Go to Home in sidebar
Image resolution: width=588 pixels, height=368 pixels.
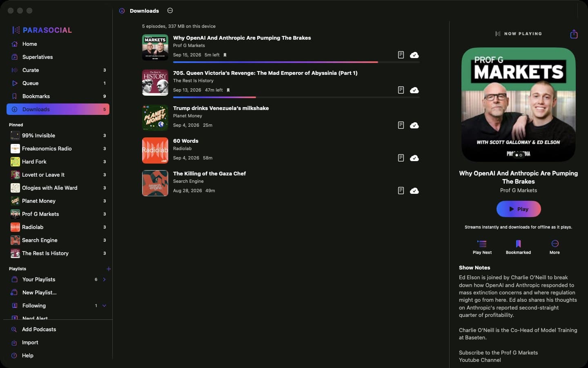coord(58,44)
